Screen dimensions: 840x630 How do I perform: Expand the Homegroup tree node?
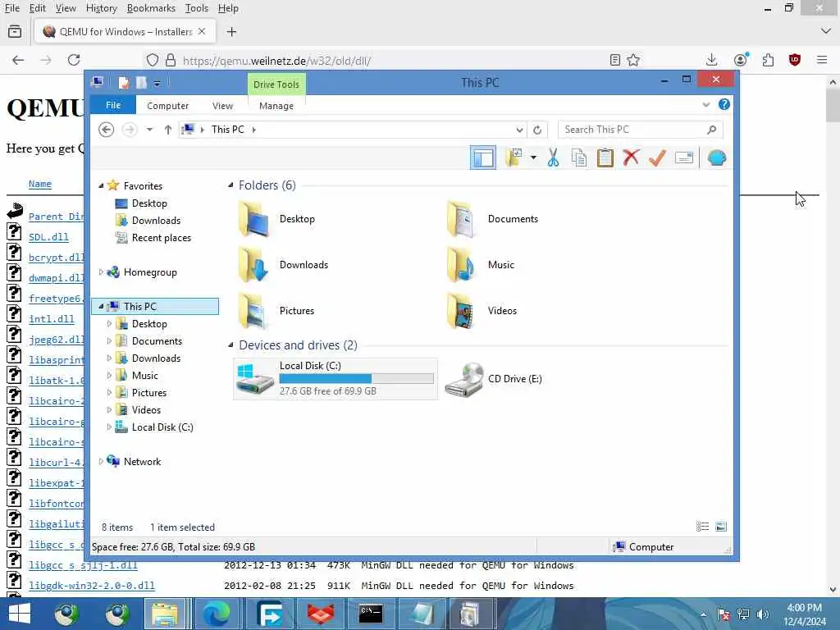pos(101,272)
